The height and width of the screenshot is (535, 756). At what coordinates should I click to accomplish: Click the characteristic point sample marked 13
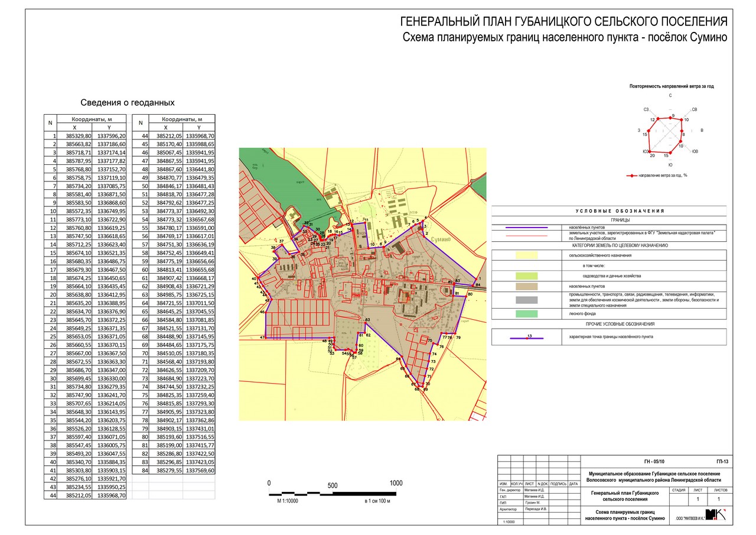[x=526, y=338]
